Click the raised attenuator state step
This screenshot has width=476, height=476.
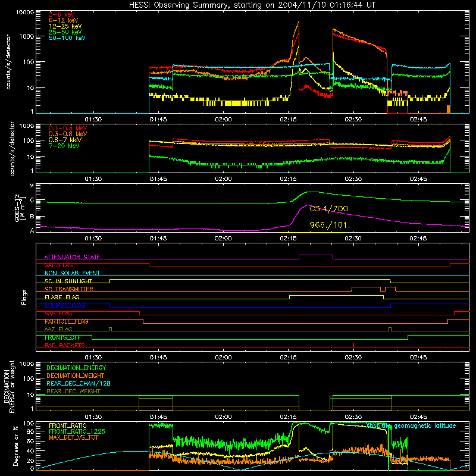316,255
